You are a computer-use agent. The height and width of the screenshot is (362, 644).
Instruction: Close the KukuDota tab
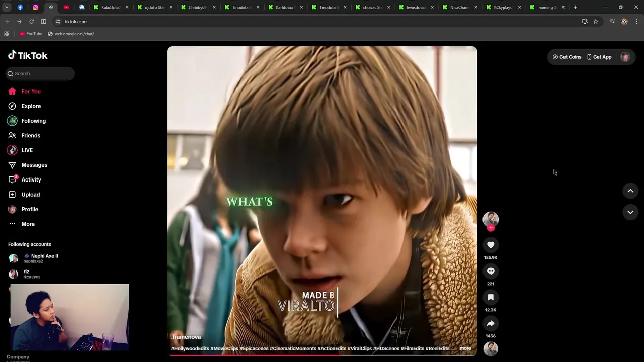coord(127,7)
